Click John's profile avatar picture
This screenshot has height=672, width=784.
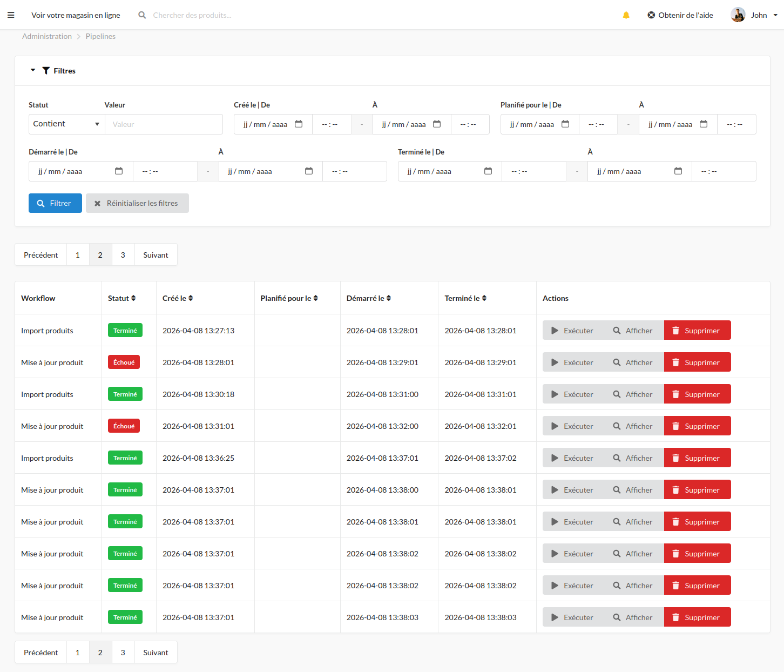point(738,15)
